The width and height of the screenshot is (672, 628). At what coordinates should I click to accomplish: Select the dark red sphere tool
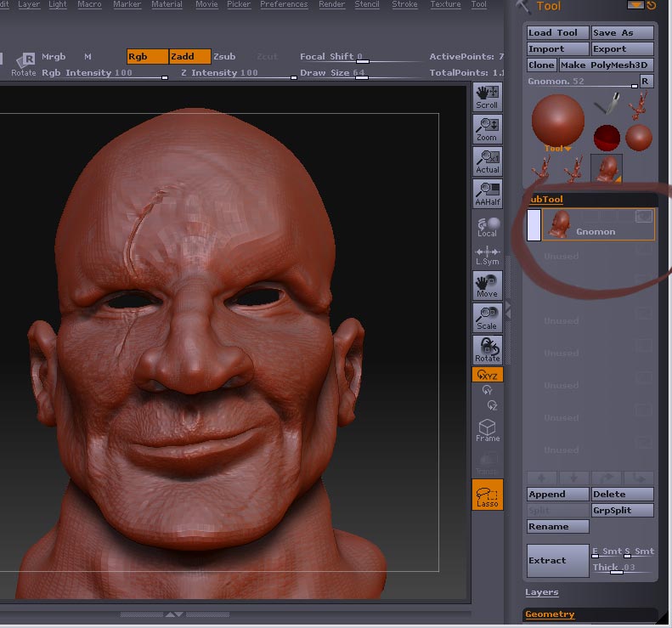coord(607,138)
